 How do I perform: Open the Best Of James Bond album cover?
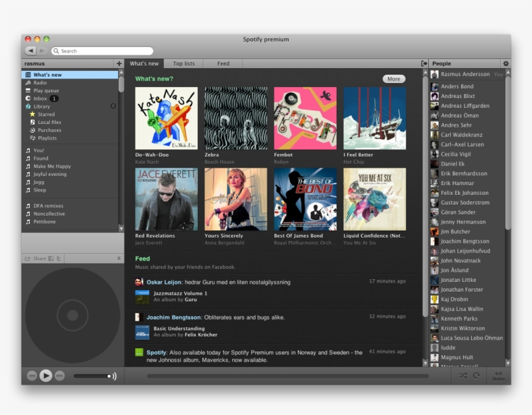(x=305, y=199)
